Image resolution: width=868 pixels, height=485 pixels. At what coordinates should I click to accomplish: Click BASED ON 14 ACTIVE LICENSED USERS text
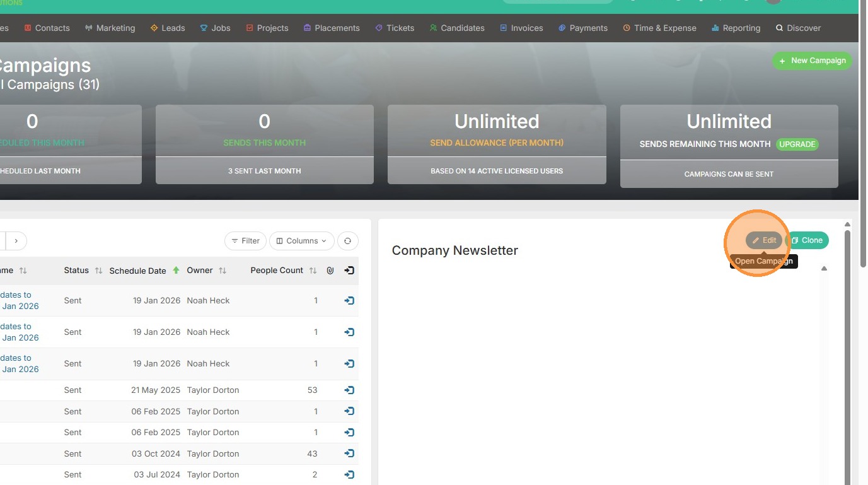click(x=497, y=171)
